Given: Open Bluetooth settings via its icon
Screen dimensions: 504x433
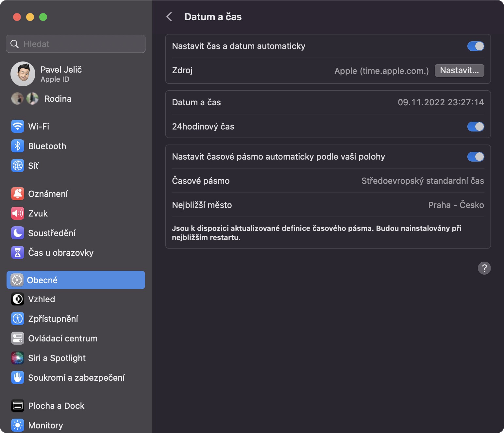Looking at the screenshot, I should click(18, 146).
